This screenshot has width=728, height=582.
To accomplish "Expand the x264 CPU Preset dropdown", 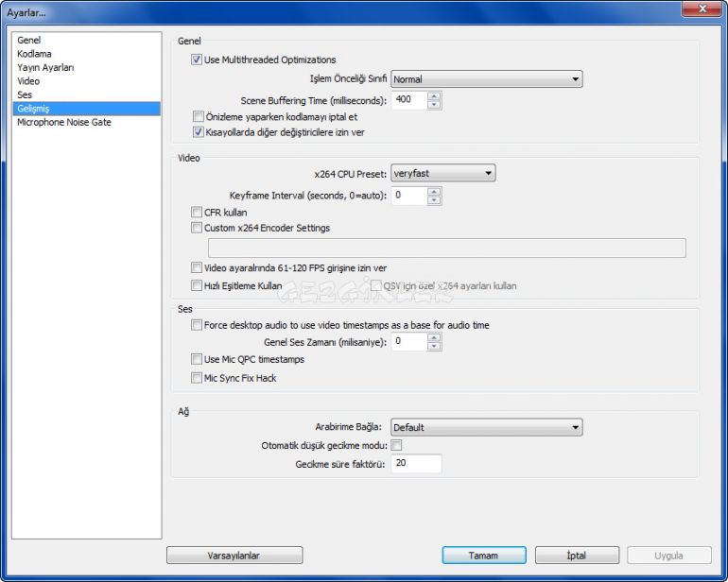I will [x=442, y=174].
